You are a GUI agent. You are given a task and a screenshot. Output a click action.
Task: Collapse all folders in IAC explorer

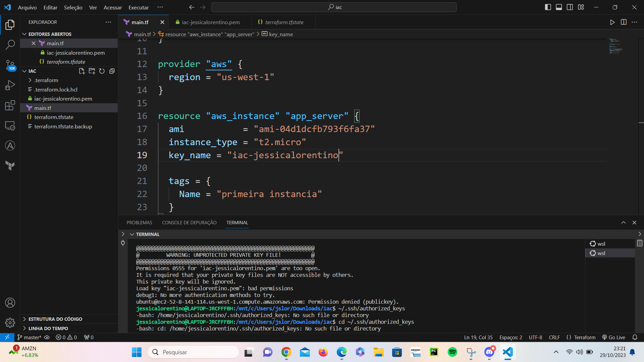pos(112,71)
